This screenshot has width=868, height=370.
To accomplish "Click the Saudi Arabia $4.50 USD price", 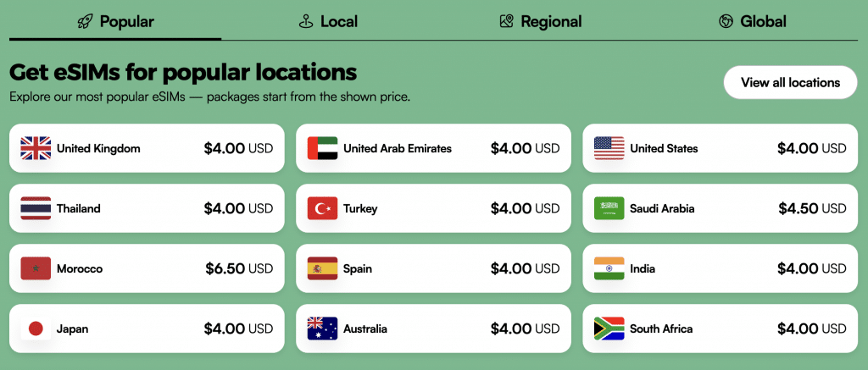I will click(x=812, y=208).
